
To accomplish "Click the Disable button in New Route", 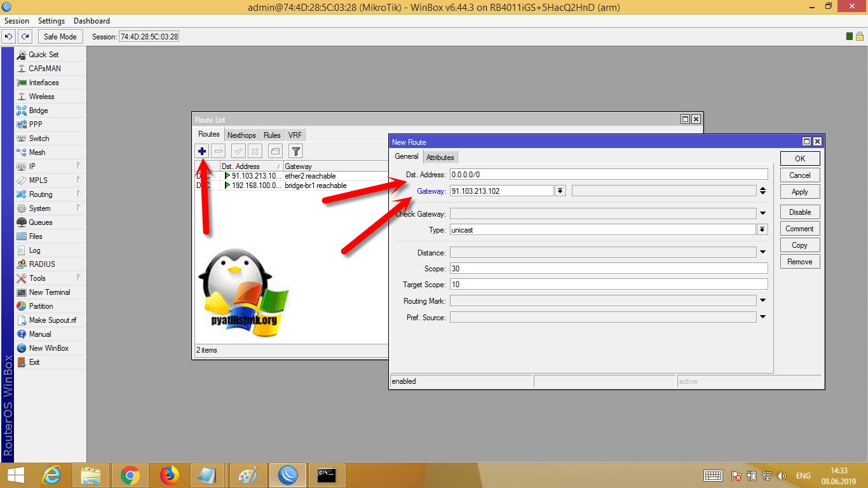I will [800, 212].
